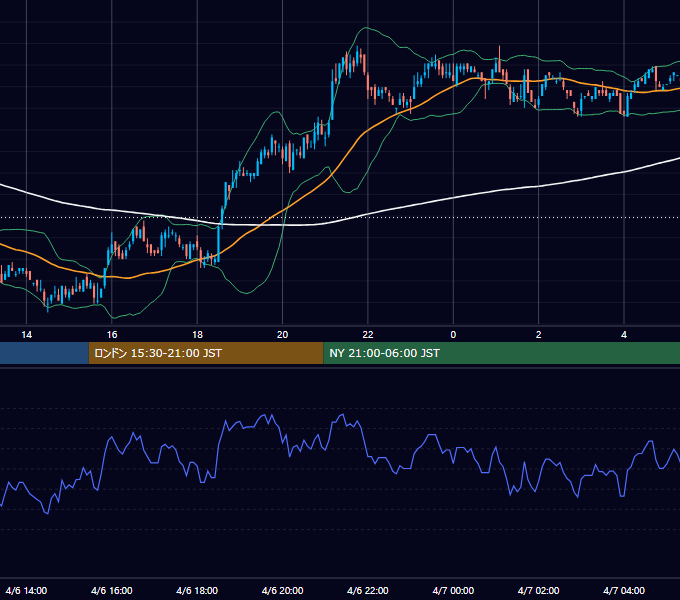
Task: Click the upper chart time label 4
Action: pyautogui.click(x=624, y=335)
